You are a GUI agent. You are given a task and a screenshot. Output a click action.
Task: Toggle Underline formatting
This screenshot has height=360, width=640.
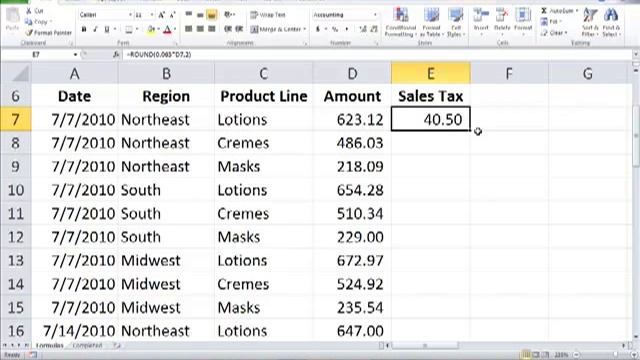(107, 29)
